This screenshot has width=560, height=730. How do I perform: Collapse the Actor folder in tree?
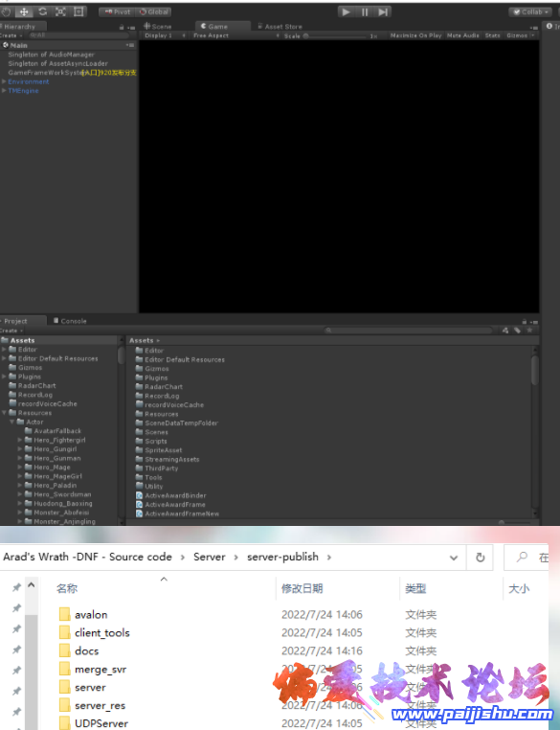click(12, 422)
